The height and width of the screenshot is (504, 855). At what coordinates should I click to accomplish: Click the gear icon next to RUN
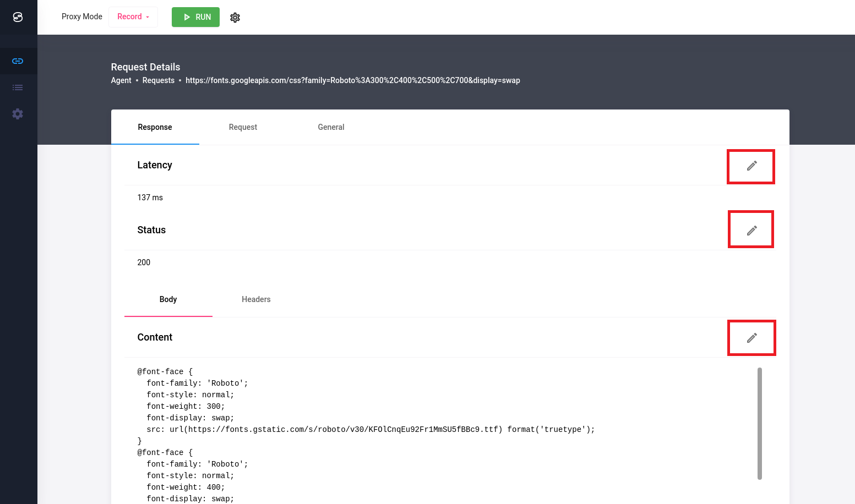(235, 18)
